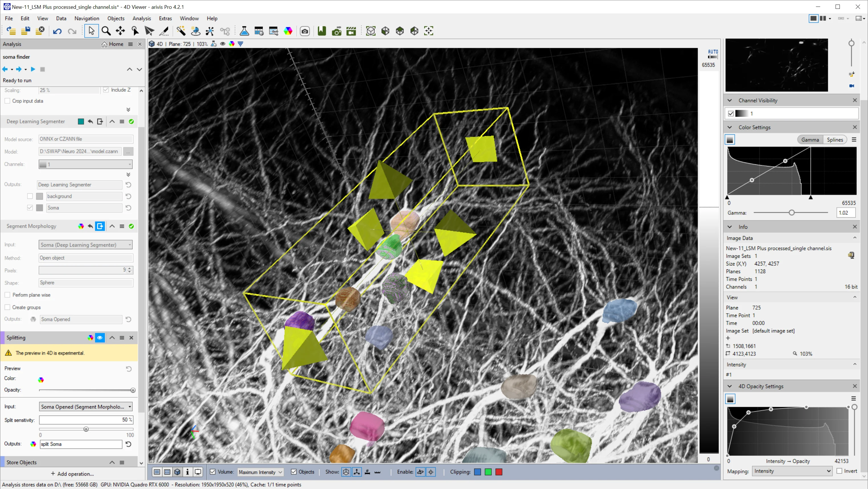Open the Mapping Intensity dropdown
This screenshot has width=868, height=489.
792,471
